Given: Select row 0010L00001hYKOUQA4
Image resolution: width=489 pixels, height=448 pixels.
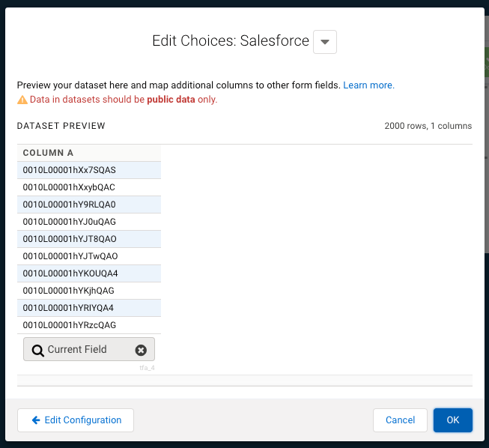Looking at the screenshot, I should [x=70, y=273].
